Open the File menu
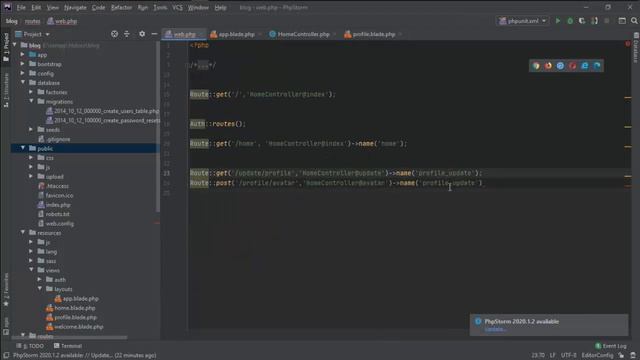This screenshot has width=640, height=360. [x=21, y=7]
